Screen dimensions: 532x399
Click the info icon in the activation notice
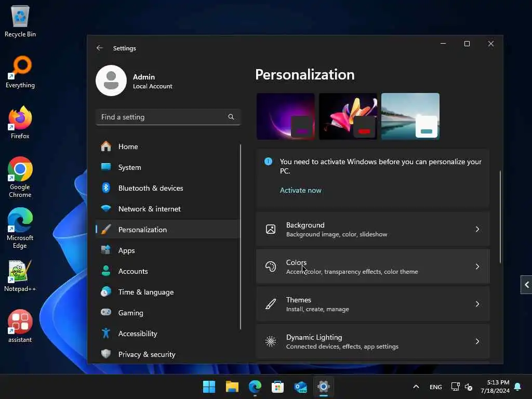point(268,162)
